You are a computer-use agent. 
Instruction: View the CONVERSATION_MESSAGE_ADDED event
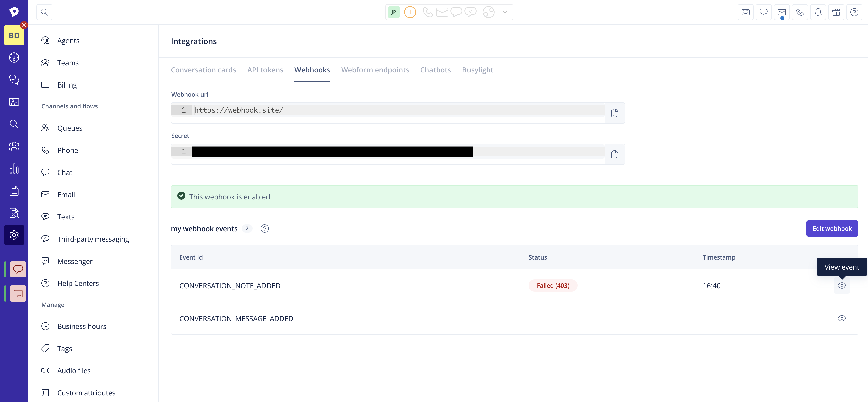[x=841, y=318]
